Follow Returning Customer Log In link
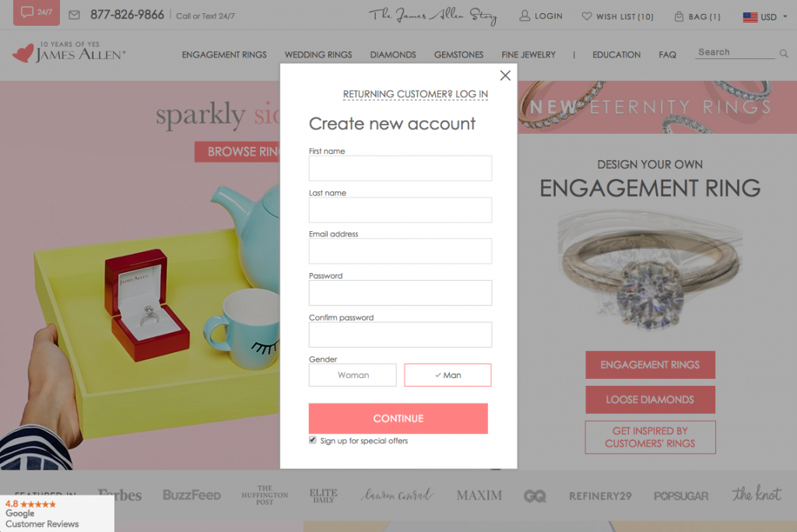Image resolution: width=797 pixels, height=532 pixels. [x=416, y=94]
